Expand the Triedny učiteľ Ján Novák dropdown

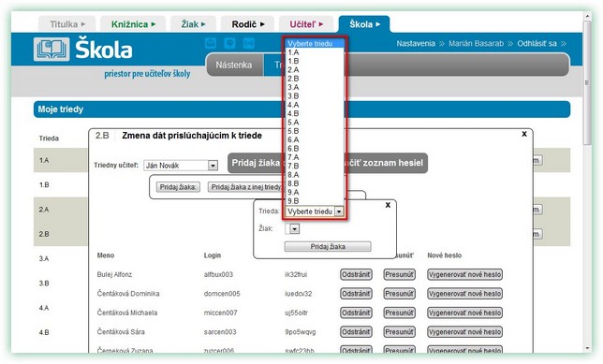(213, 166)
